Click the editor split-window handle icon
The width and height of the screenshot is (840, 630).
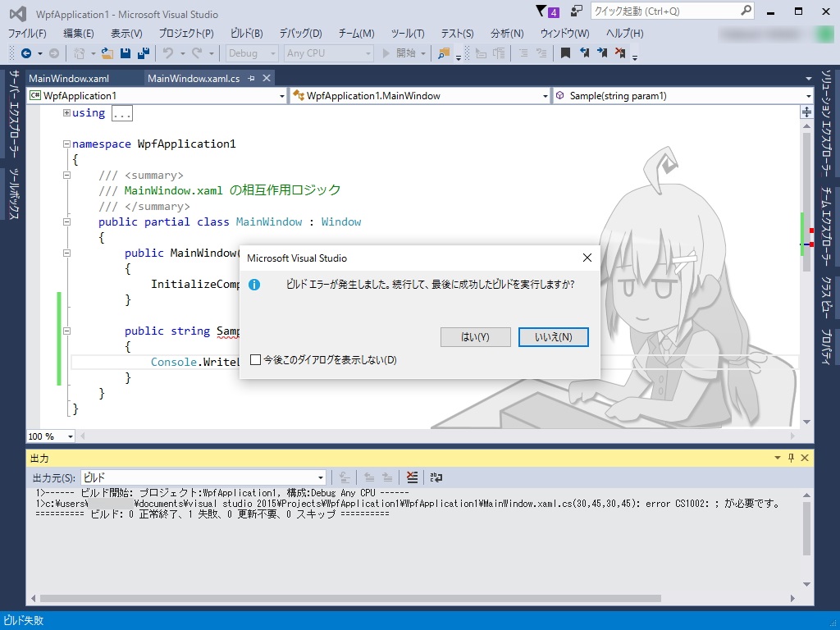pos(806,112)
